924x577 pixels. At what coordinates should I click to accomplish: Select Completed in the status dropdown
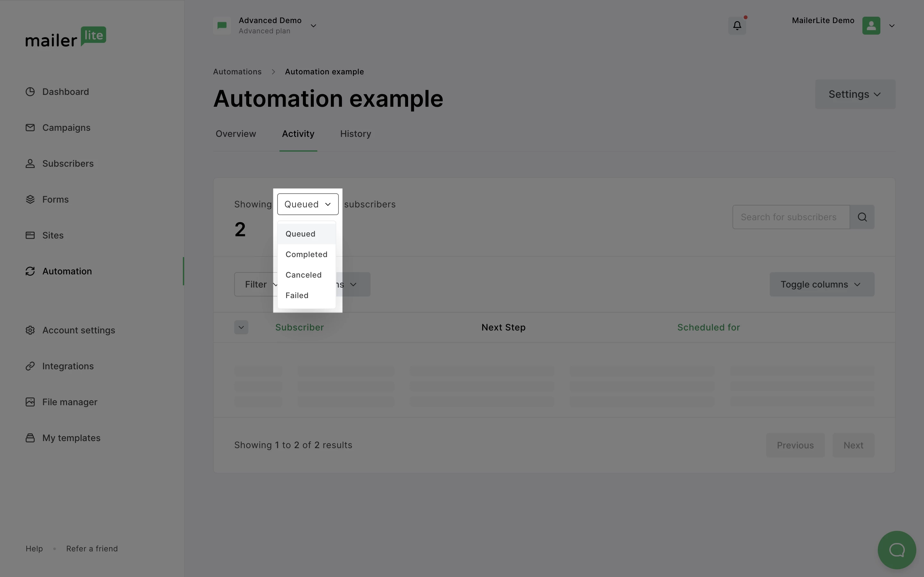pyautogui.click(x=306, y=255)
